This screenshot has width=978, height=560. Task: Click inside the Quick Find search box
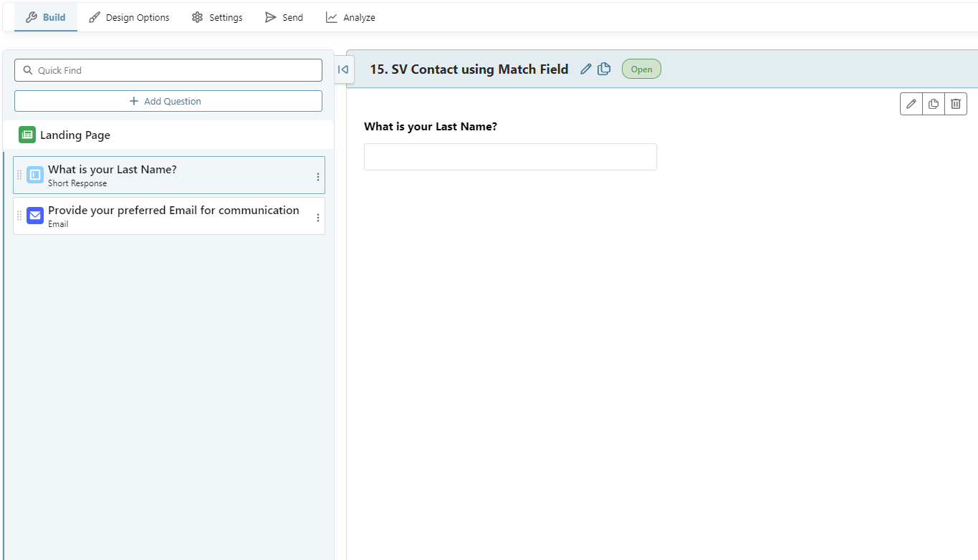[168, 69]
